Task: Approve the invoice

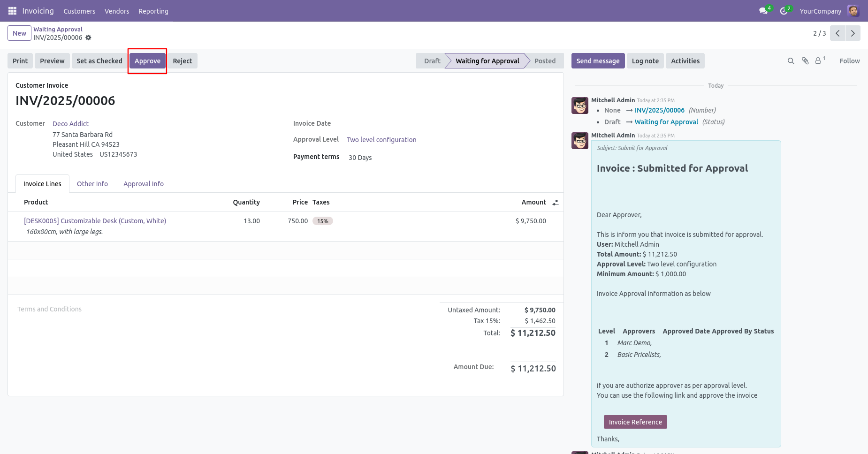Action: [x=147, y=61]
